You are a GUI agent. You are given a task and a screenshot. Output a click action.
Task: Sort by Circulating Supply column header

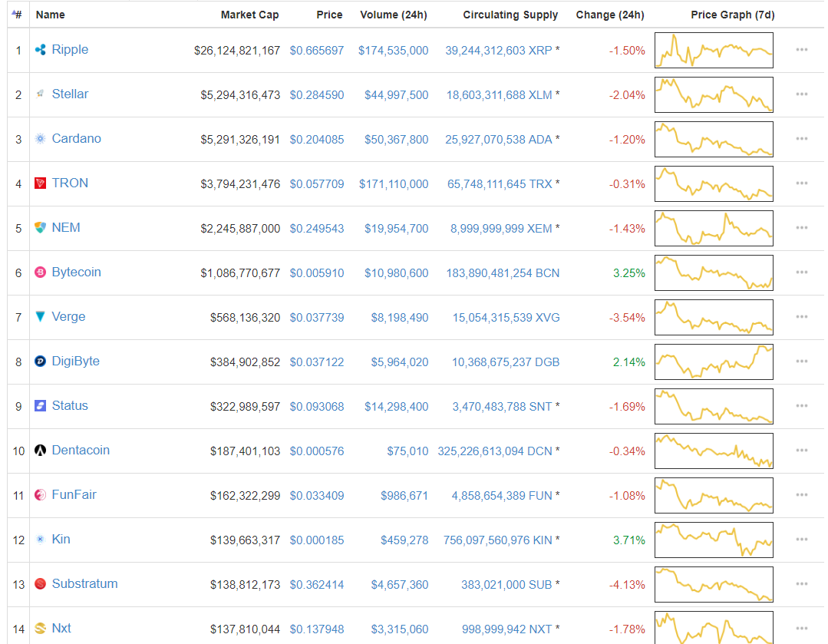[x=510, y=15]
